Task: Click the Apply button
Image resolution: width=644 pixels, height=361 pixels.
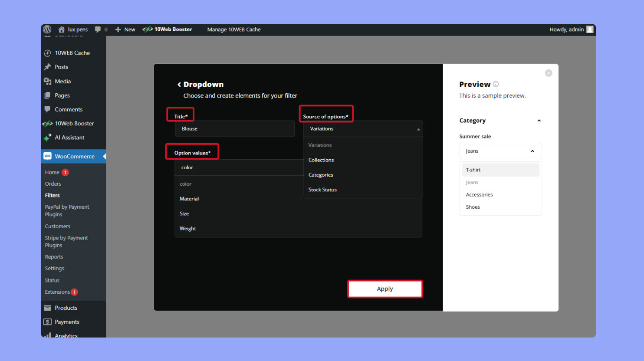Action: pyautogui.click(x=384, y=289)
